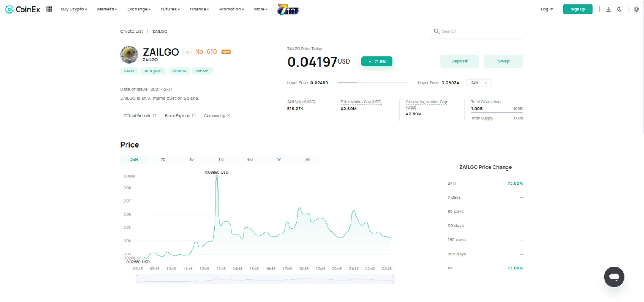This screenshot has width=644, height=302.
Task: Select the 3M chart tab
Action: pyautogui.click(x=221, y=160)
